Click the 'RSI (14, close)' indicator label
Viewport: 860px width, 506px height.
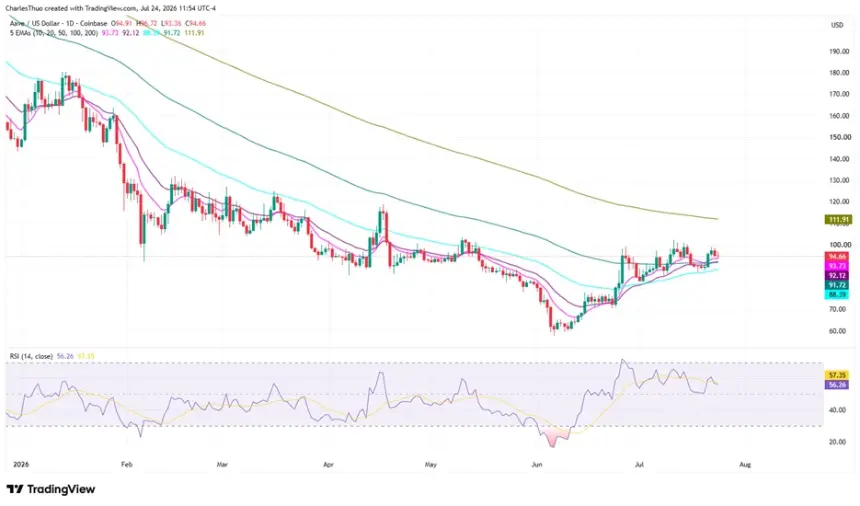[x=31, y=356]
